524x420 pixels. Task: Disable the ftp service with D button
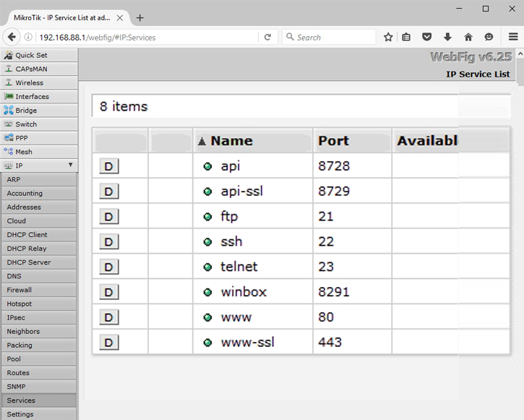tap(109, 217)
